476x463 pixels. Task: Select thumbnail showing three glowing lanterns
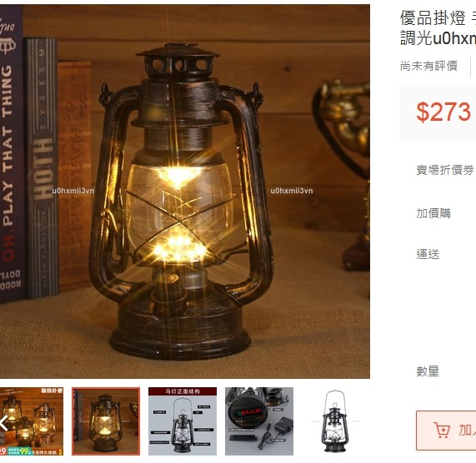[x=32, y=421]
